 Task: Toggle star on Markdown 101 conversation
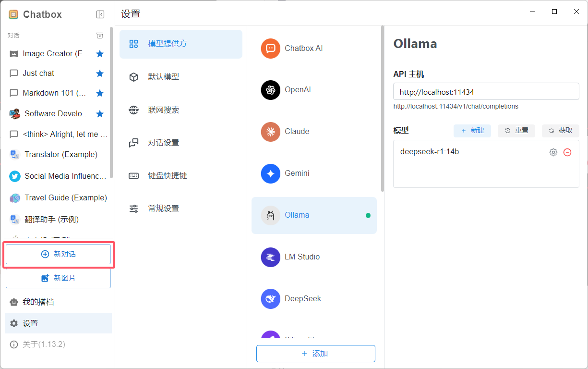tap(100, 93)
